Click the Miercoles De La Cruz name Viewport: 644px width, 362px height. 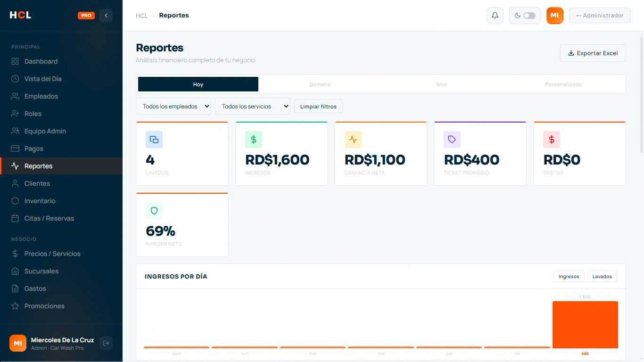[62, 340]
